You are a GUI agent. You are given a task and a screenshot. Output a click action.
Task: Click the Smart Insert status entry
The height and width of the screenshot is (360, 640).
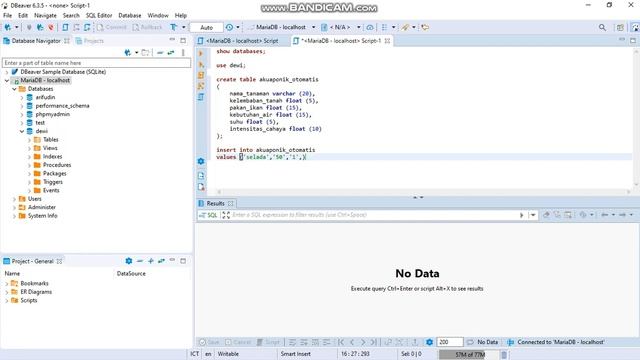296,354
